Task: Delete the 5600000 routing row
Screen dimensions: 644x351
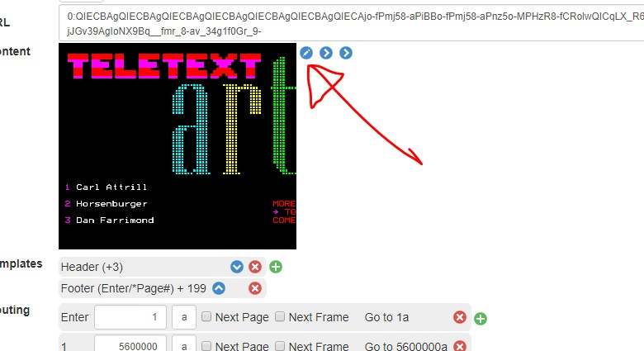Action: tap(460, 346)
